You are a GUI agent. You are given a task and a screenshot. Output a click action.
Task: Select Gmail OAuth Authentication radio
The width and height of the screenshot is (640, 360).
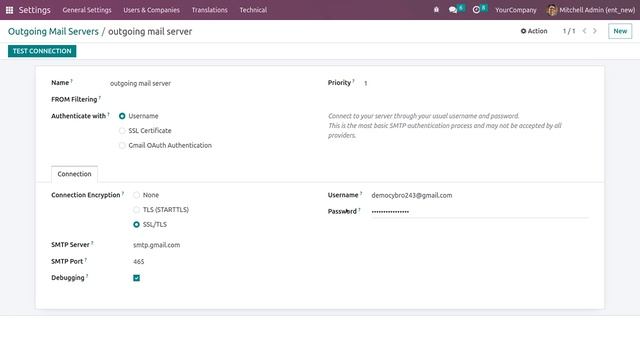point(122,146)
